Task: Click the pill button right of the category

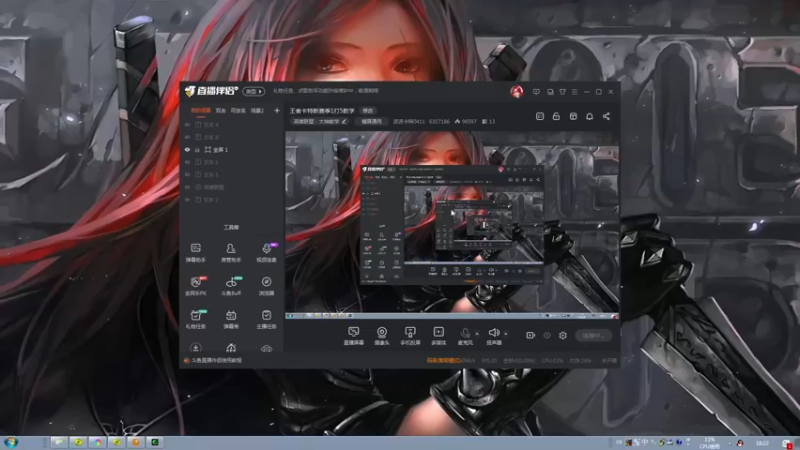Action: pos(371,121)
